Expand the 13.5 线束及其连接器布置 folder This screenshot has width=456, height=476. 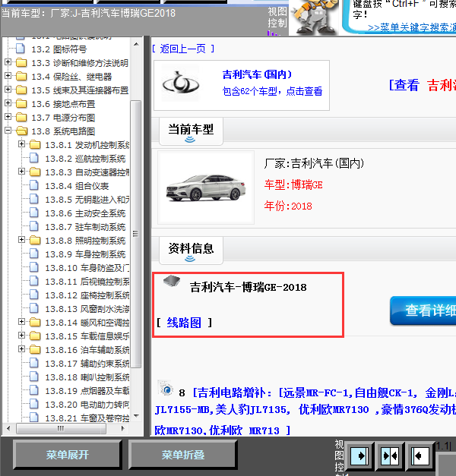[8, 90]
